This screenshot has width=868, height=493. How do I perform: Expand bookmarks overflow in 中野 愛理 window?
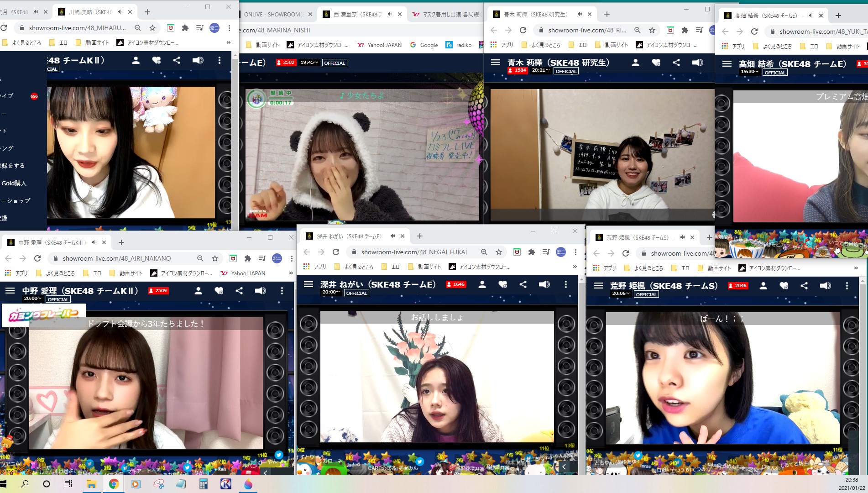click(x=291, y=273)
